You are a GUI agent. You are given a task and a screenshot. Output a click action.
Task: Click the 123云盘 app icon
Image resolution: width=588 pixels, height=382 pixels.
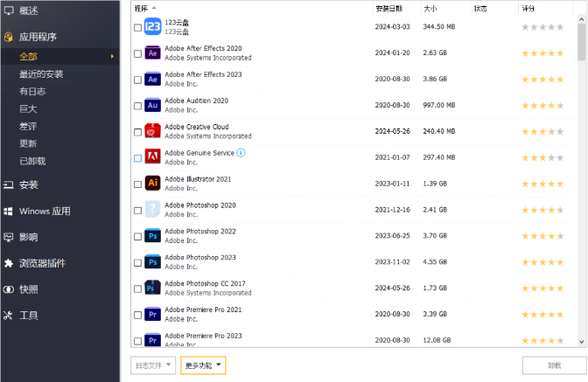click(152, 26)
